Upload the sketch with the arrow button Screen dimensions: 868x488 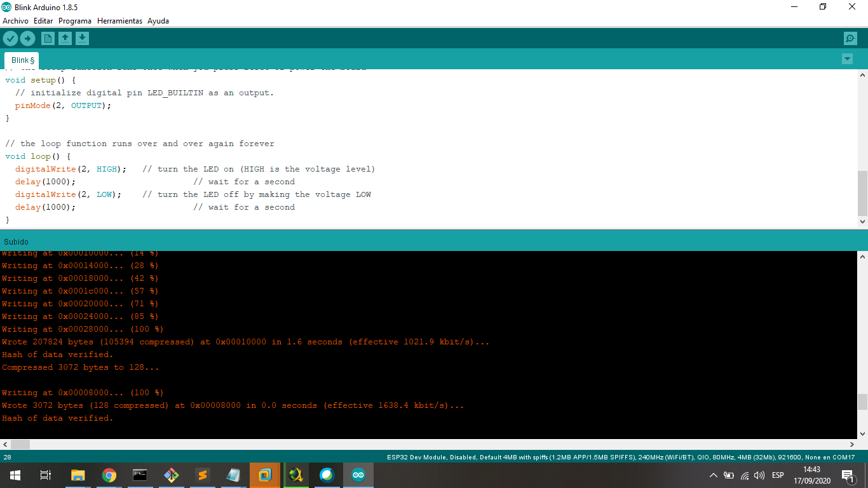(x=27, y=39)
